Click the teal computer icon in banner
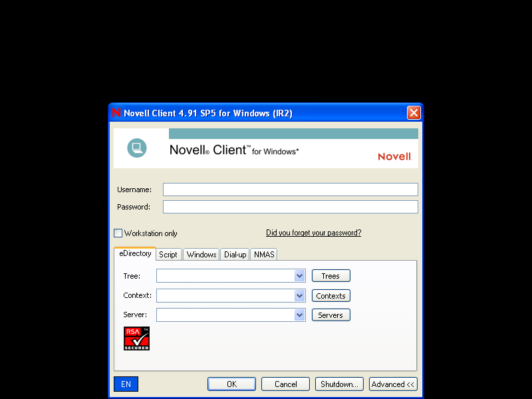The height and width of the screenshot is (399, 532). (137, 148)
